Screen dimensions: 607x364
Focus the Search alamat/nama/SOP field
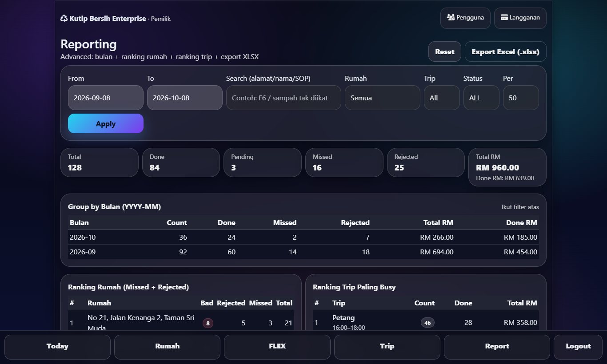(284, 98)
